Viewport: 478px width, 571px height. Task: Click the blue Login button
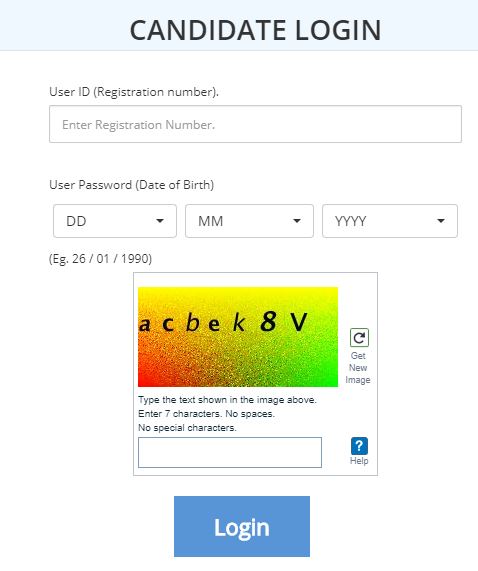[x=242, y=526]
